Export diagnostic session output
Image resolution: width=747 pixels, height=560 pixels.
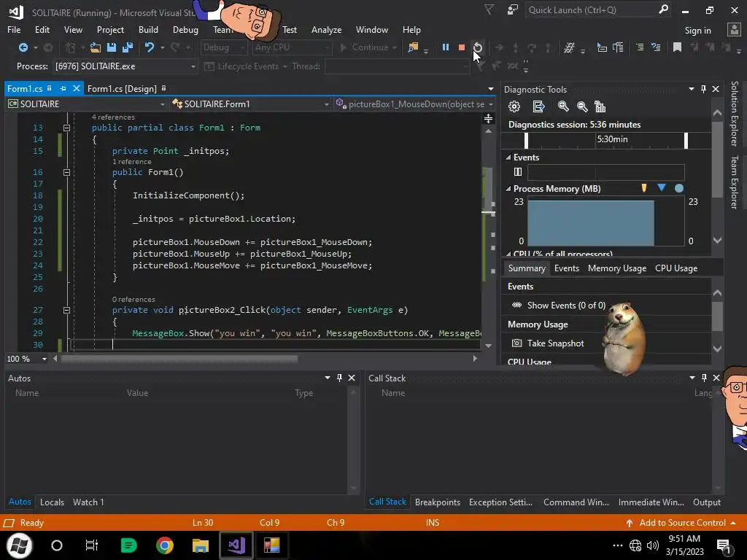click(x=538, y=106)
